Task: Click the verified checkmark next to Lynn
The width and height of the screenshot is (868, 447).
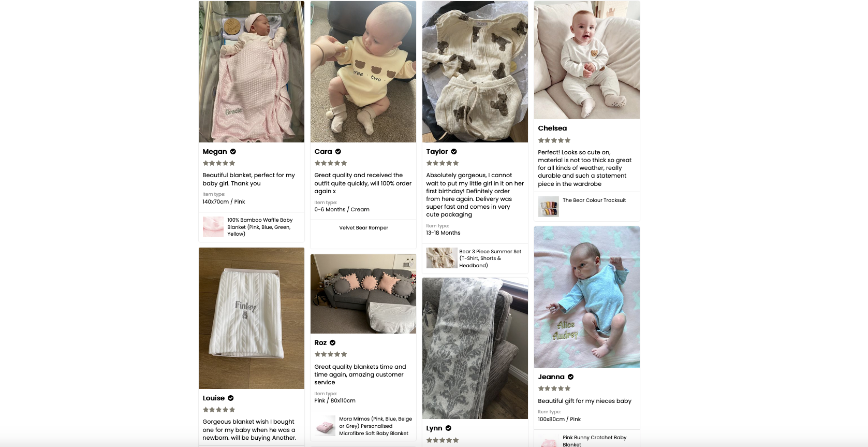Action: [x=448, y=428]
